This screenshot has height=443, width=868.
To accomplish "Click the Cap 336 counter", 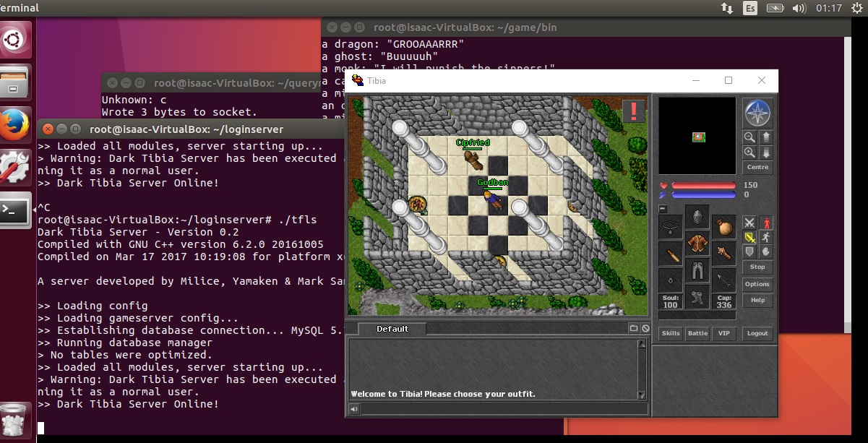I will pyautogui.click(x=723, y=301).
